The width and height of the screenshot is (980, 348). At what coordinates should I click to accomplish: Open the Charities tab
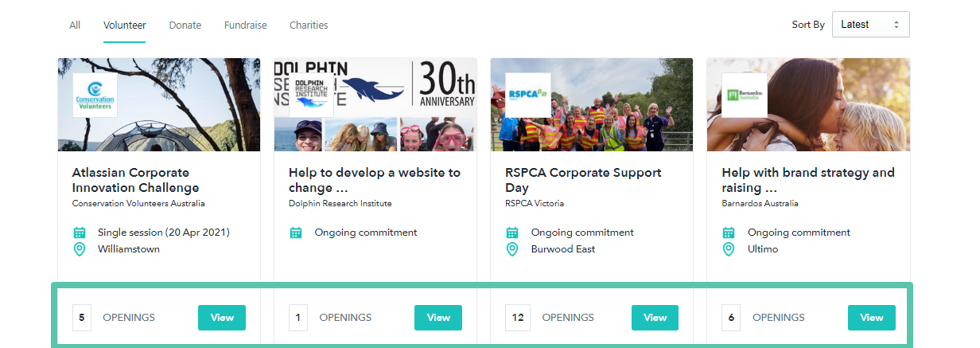pyautogui.click(x=309, y=25)
